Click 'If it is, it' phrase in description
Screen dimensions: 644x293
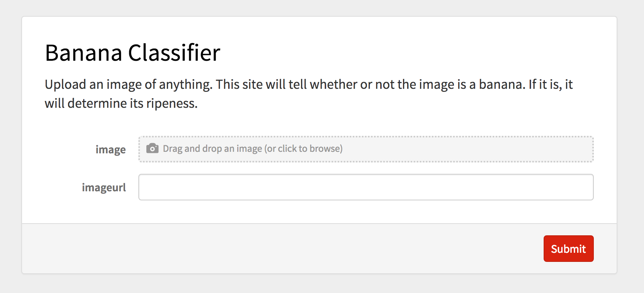[x=550, y=84]
